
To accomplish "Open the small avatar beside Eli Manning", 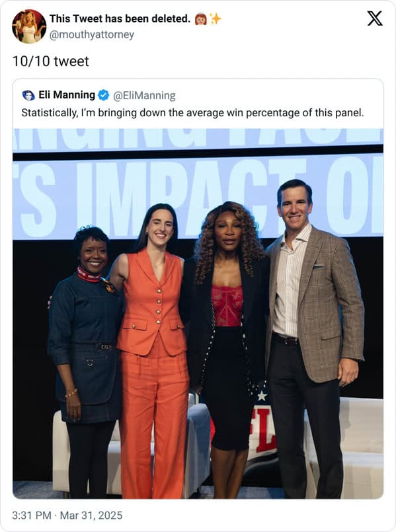I will click(28, 95).
